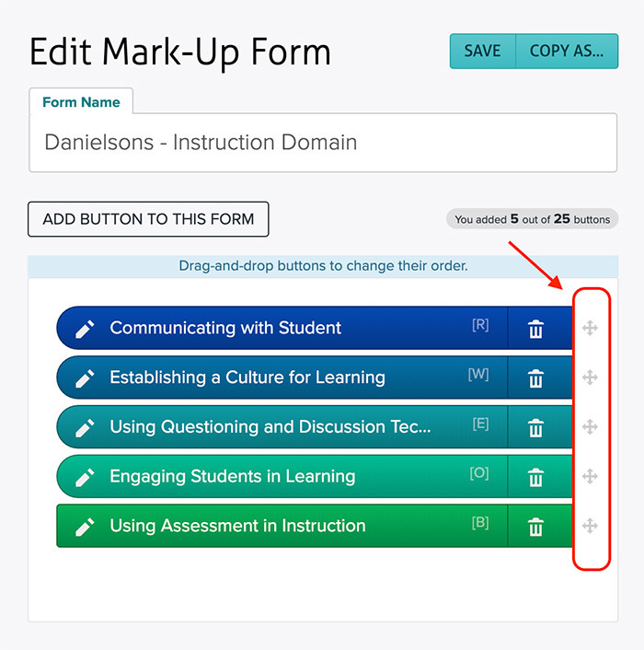This screenshot has width=644, height=650.
Task: Delete the Communicating with Student button
Action: click(535, 329)
